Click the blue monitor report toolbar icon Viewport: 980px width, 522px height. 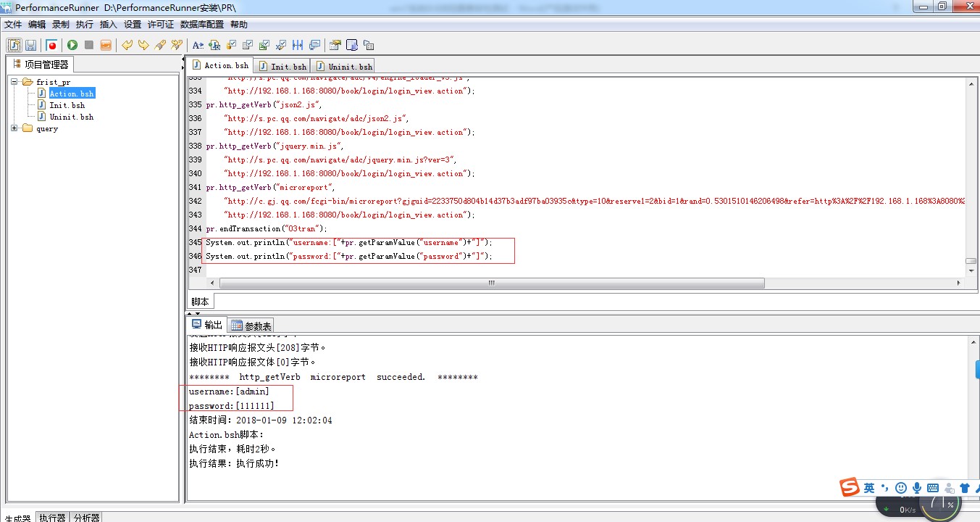click(352, 45)
